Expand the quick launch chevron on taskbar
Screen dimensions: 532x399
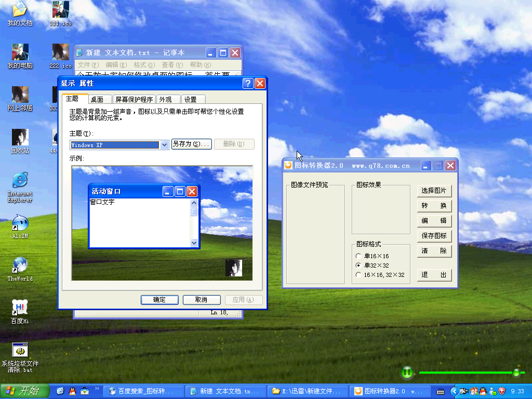click(x=97, y=389)
